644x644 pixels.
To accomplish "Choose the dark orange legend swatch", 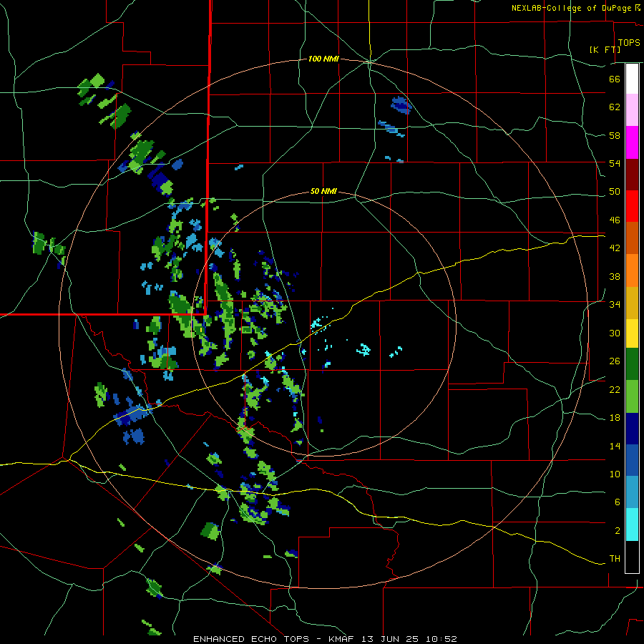I will pos(632,238).
